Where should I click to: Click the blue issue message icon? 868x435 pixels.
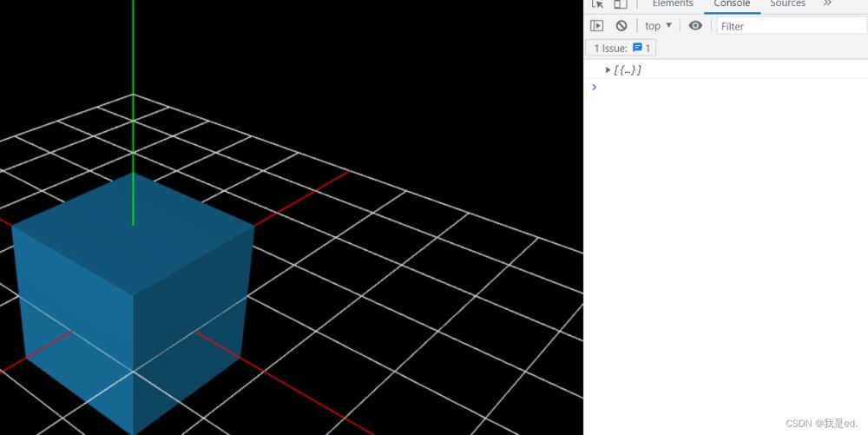[x=638, y=49]
